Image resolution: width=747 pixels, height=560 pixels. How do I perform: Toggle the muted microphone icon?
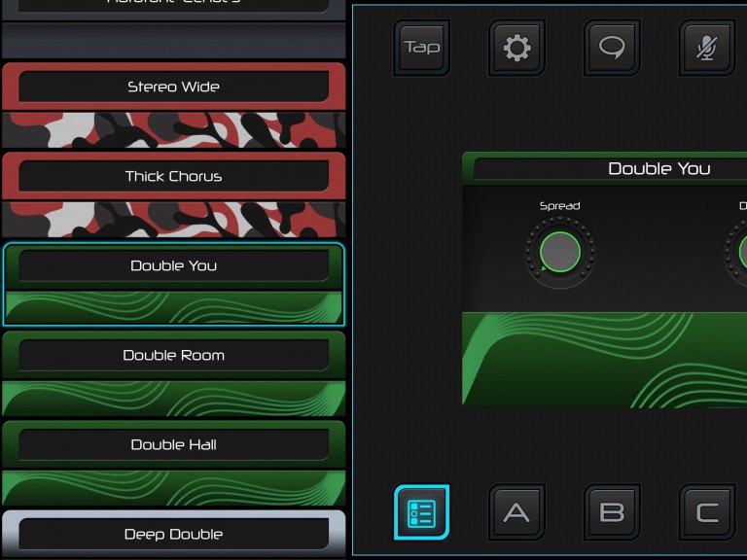click(x=706, y=48)
